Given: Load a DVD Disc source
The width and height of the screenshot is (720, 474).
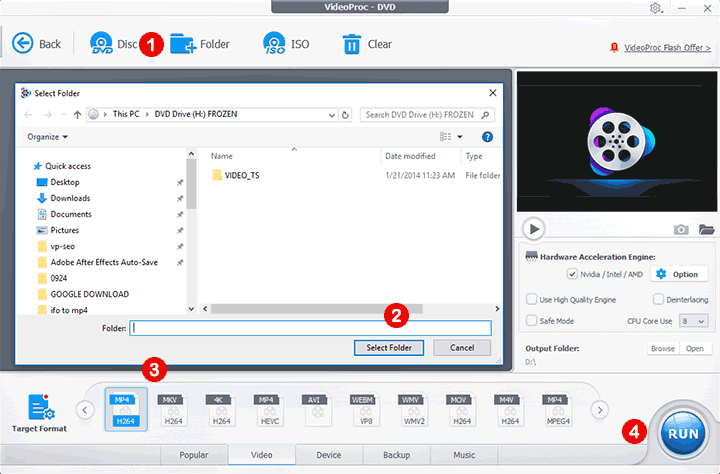Looking at the screenshot, I should 114,44.
